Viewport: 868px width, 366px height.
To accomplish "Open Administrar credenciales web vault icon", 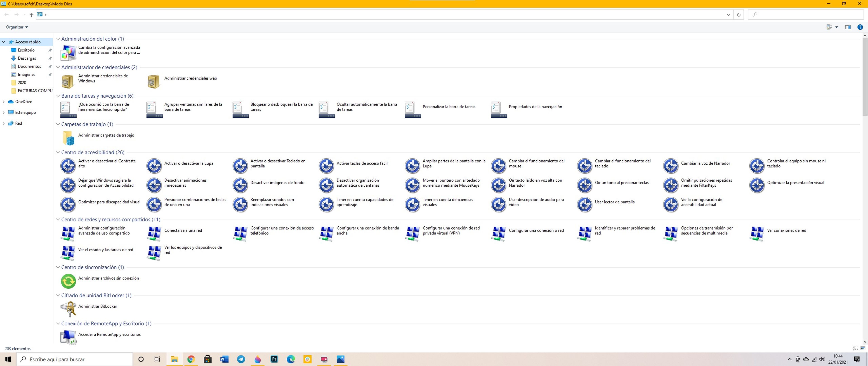I will pyautogui.click(x=154, y=81).
